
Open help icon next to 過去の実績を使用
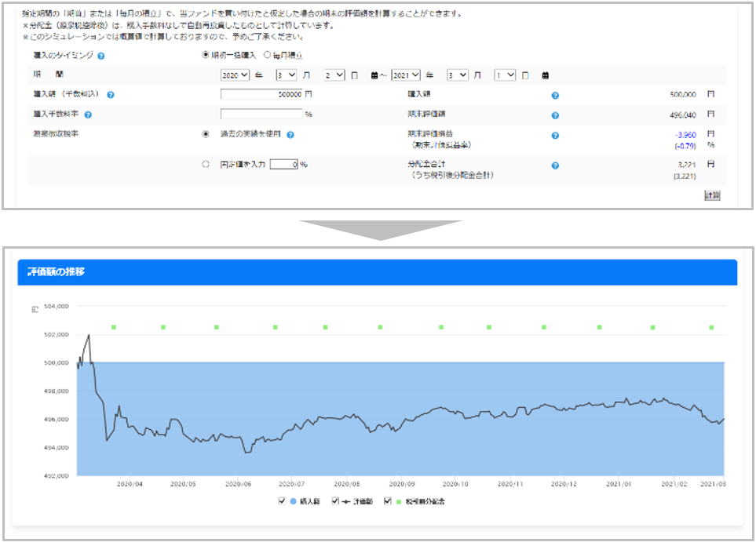[290, 135]
